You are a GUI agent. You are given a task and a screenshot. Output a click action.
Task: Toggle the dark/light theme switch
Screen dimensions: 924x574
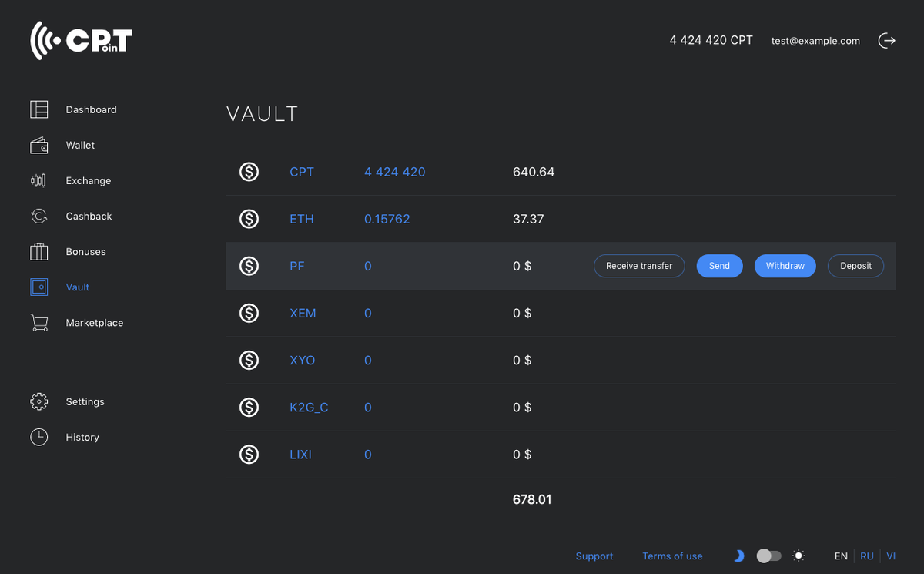point(768,556)
